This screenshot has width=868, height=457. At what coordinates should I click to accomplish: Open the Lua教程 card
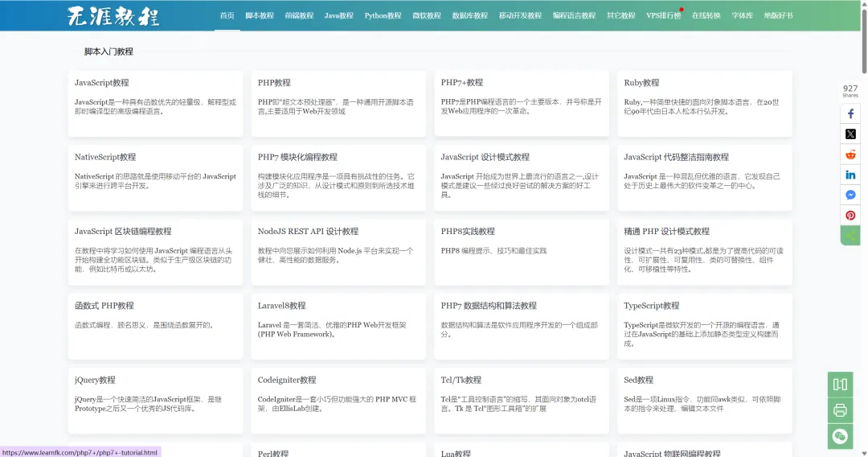coord(522,450)
